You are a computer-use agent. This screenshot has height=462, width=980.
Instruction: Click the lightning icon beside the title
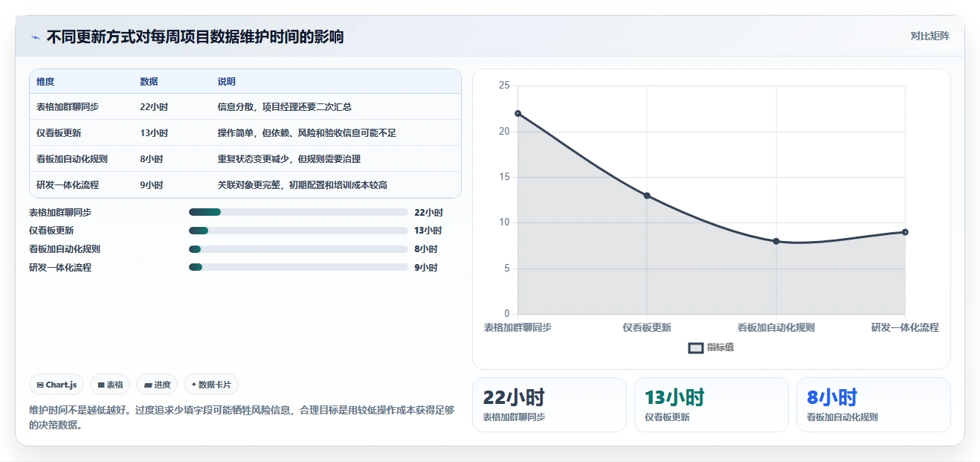coord(35,37)
